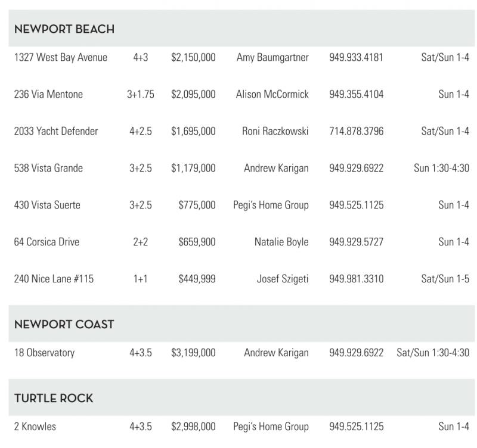Select the 430 Vista Suerte listing

47,206
